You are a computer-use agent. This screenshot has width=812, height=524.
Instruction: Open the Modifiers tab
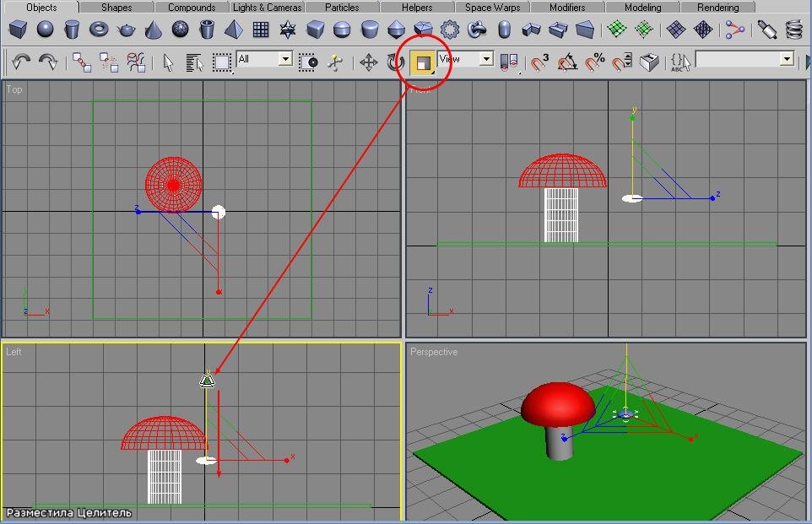click(567, 8)
